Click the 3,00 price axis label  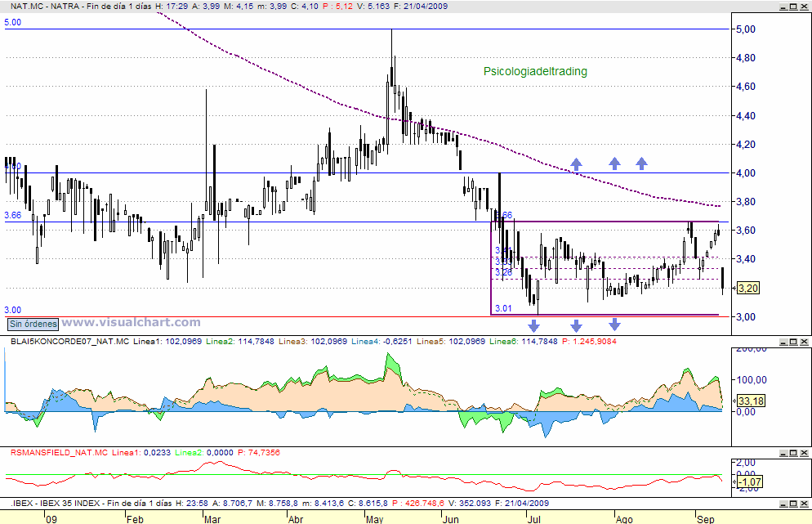pos(746,316)
